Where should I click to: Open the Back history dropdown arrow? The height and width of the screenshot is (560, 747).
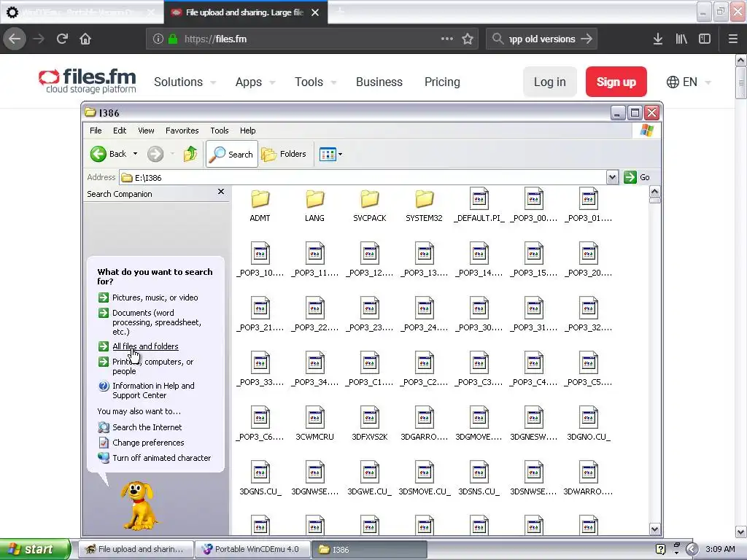135,154
